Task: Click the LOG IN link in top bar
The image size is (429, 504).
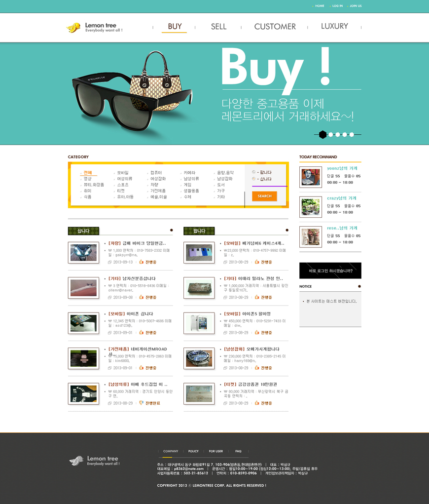Action: tap(337, 6)
